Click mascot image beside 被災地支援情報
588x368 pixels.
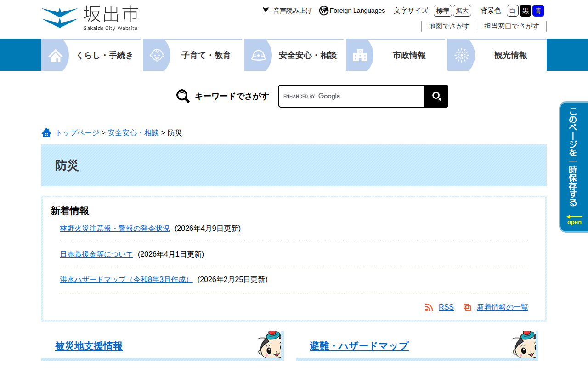point(270,345)
